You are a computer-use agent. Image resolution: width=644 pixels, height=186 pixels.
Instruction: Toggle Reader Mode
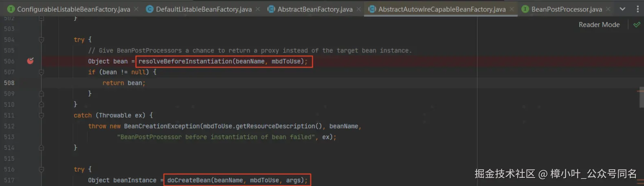tap(599, 25)
